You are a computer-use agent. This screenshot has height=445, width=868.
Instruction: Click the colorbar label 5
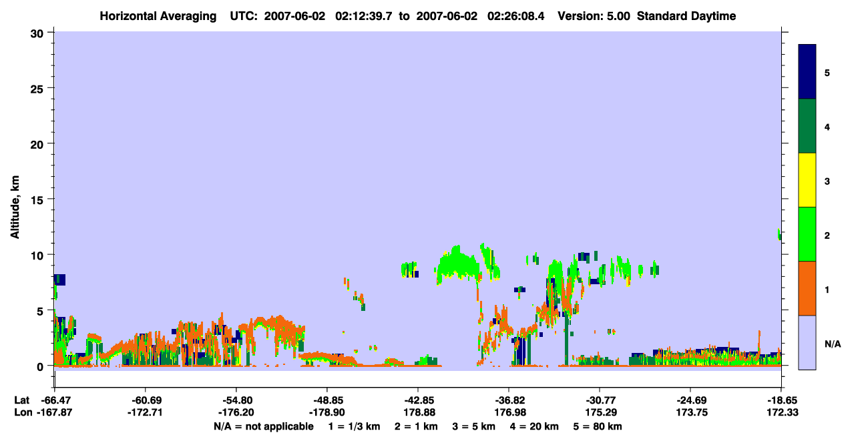(827, 72)
